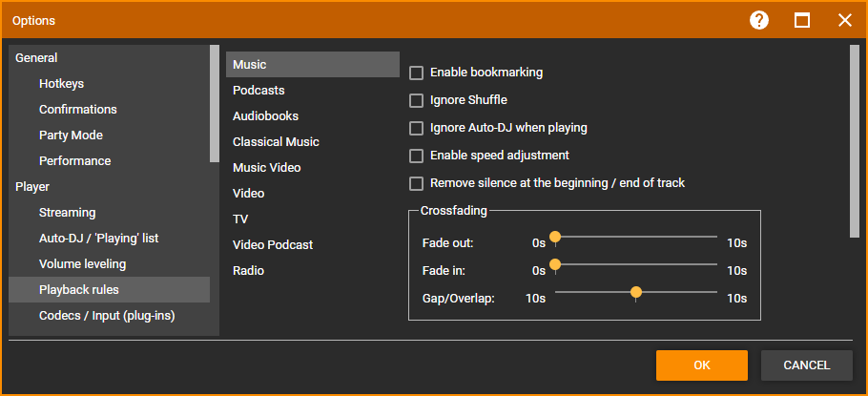Select the Hotkeys item under General
The width and height of the screenshot is (868, 396).
coord(61,84)
